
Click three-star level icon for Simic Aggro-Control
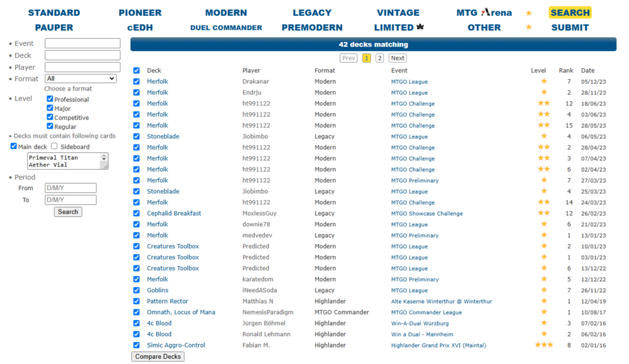click(x=543, y=345)
